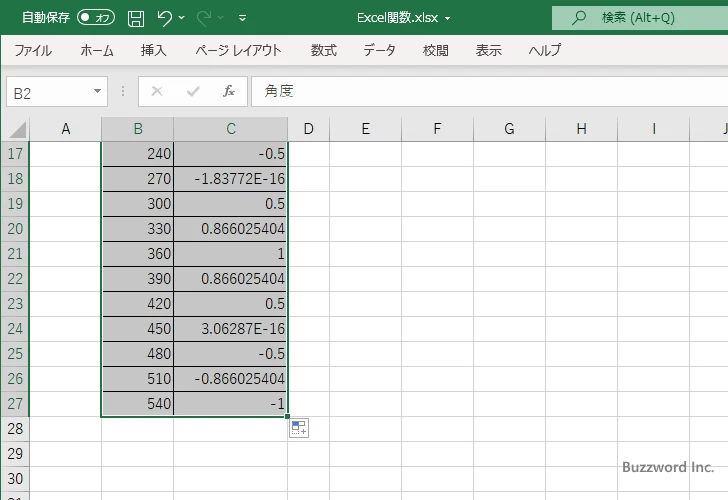Click cell containing 450

tap(138, 329)
